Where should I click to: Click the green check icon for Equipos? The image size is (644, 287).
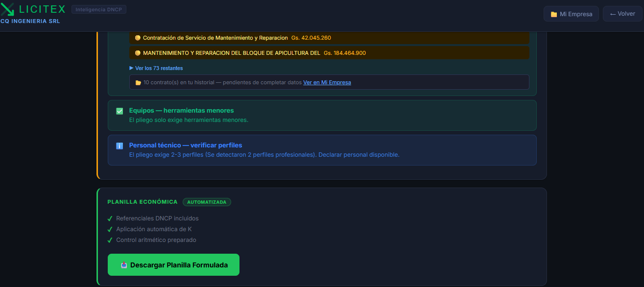[119, 111]
